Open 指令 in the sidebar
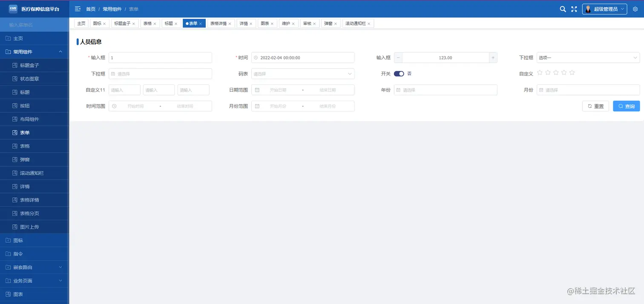 34,254
